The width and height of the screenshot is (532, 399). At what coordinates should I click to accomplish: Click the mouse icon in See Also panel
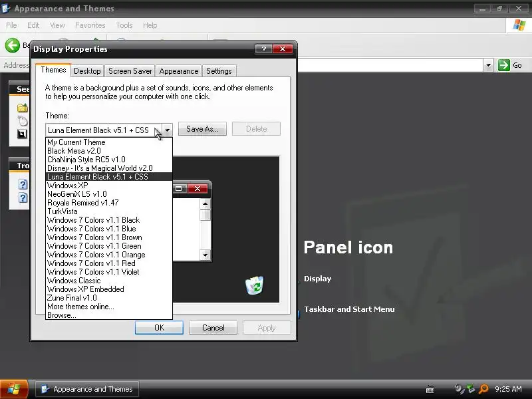23,121
